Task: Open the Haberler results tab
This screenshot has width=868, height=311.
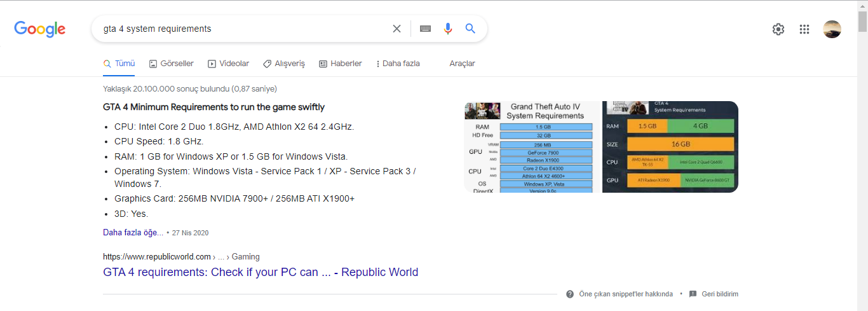Action: pyautogui.click(x=341, y=64)
